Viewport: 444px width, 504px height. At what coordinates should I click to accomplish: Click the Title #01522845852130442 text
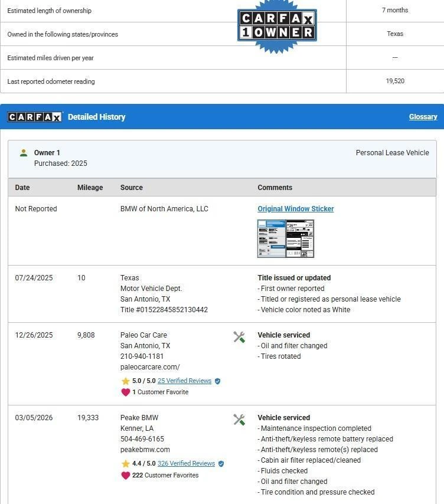(164, 309)
